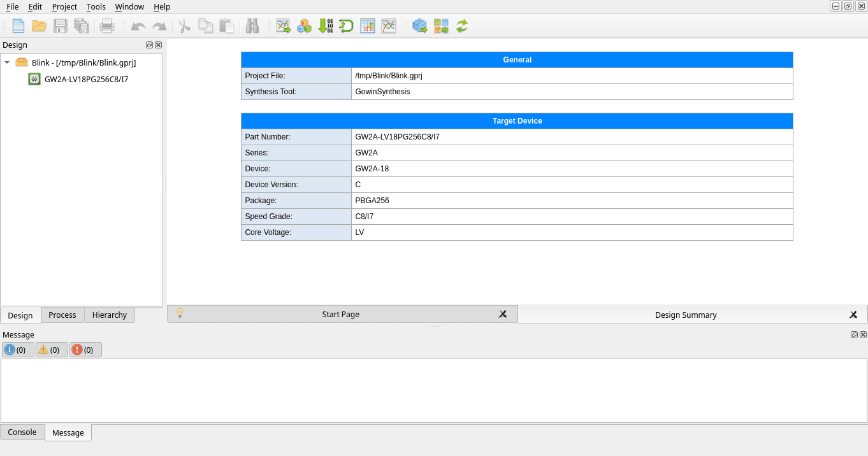
Task: Close the Start Page tab
Action: 503,314
